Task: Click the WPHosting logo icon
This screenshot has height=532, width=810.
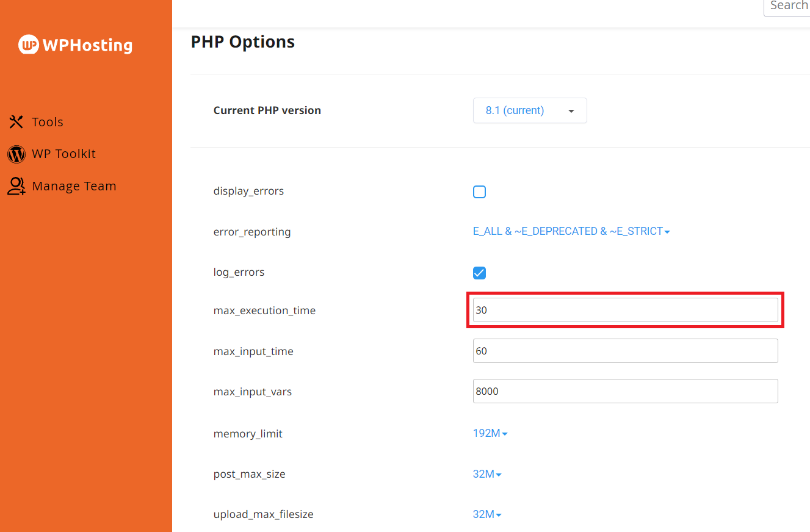Action: tap(29, 45)
